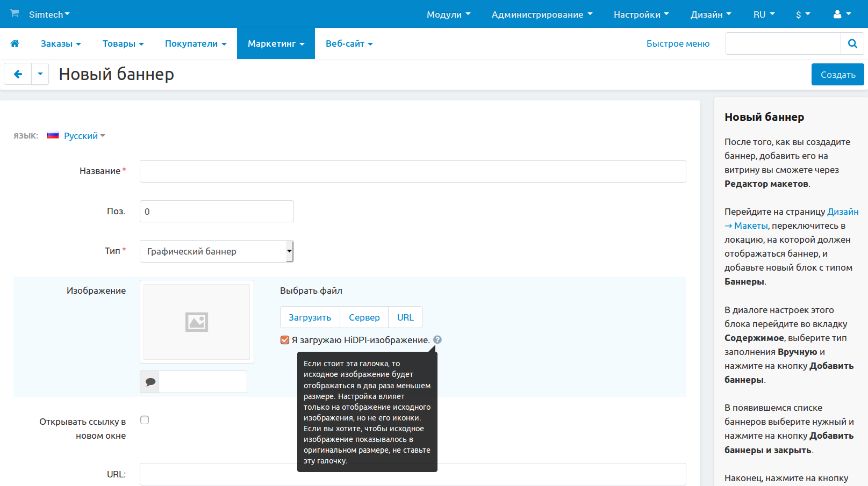The image size is (868, 486).
Task: Click the search magnifier icon
Action: [852, 43]
